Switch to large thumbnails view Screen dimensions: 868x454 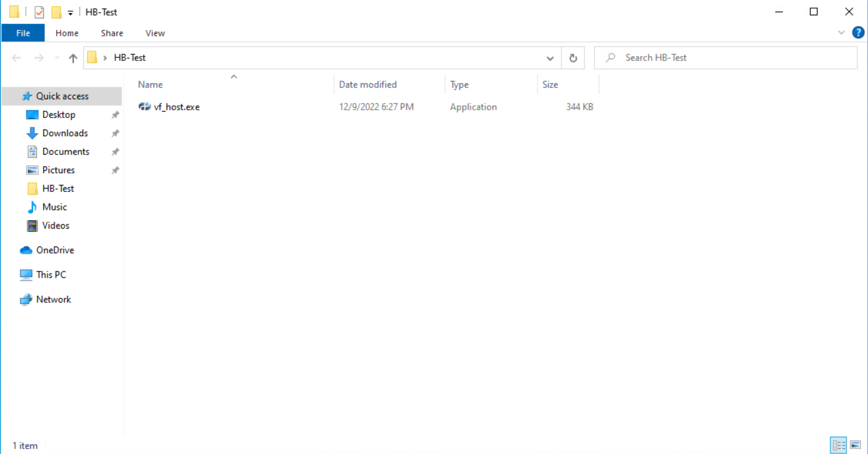[856, 445]
